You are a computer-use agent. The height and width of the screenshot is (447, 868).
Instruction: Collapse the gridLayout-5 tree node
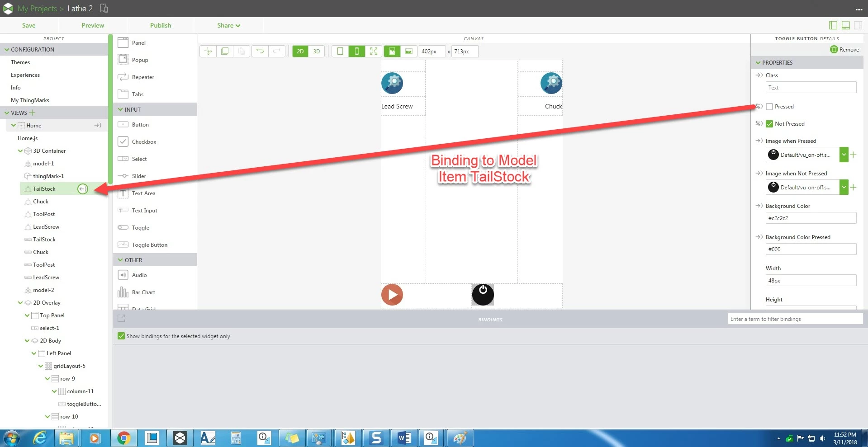click(x=41, y=366)
